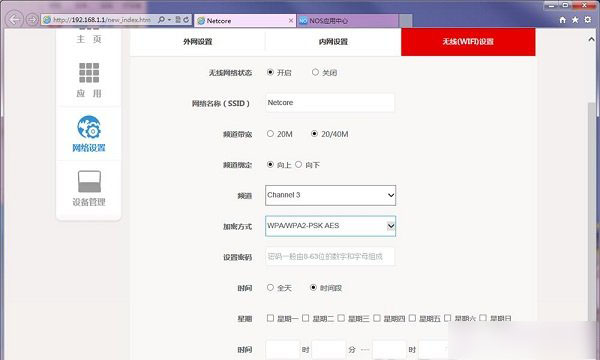Screen dimensions: 600x360
Task: Click the 设置密码 password field
Action: pyautogui.click(x=330, y=256)
